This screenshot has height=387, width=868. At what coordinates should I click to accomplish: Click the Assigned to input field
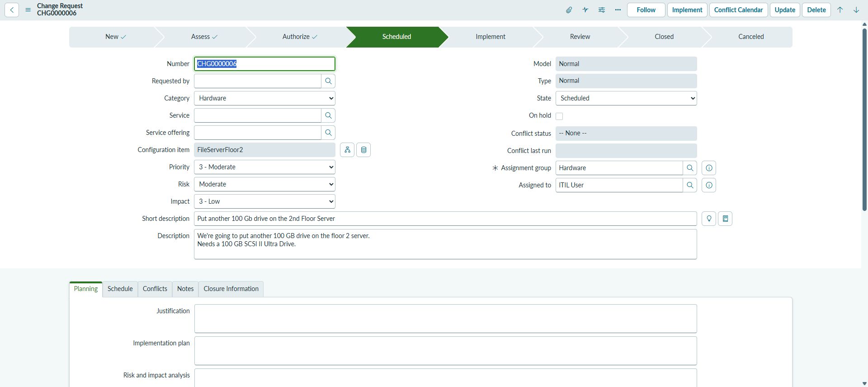coord(619,185)
